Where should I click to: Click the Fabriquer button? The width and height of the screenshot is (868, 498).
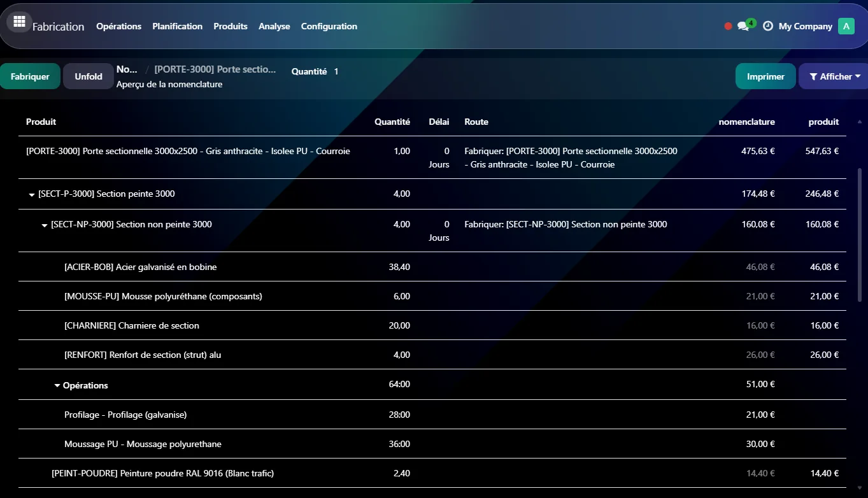[x=30, y=76]
